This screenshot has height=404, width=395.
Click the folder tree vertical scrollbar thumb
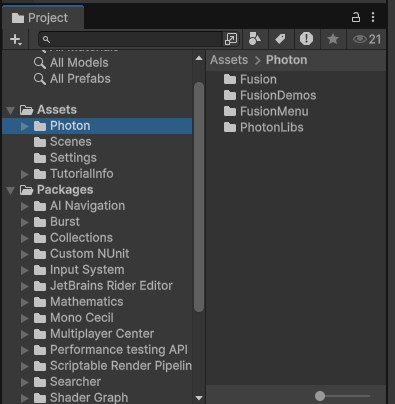coord(199,197)
